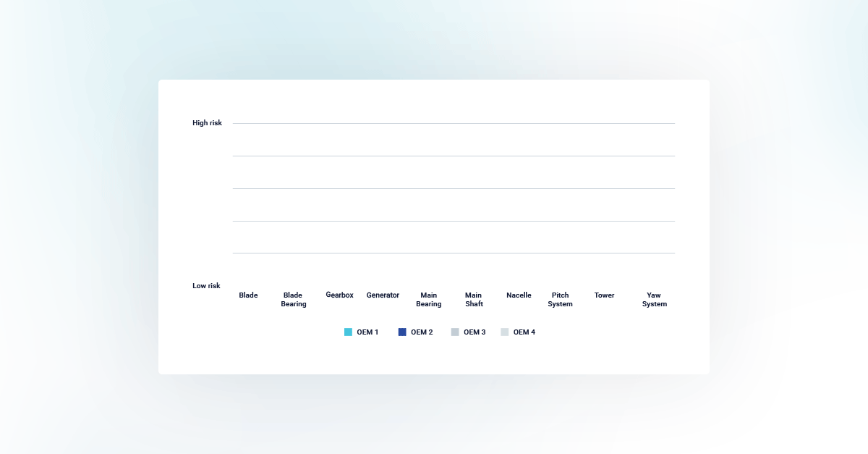Select the Blade Bearing axis label
Image resolution: width=868 pixels, height=454 pixels.
pyautogui.click(x=293, y=300)
